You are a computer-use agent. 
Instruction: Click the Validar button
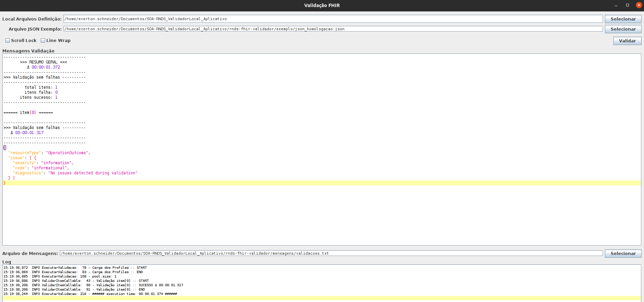(x=627, y=41)
